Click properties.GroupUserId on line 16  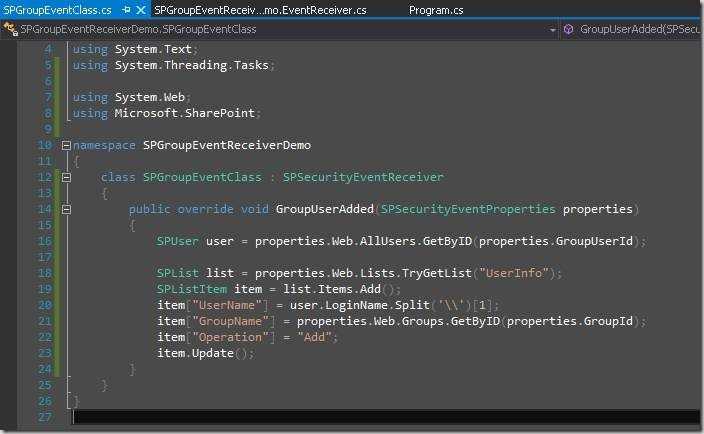pos(556,241)
